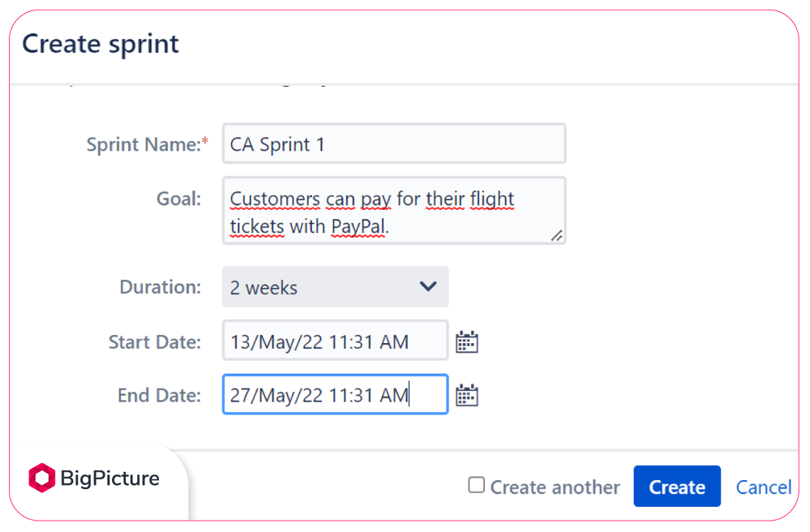Viewport: 810px width, 532px height.
Task: Click the Sprint Name input containing 'CA Sprint 1'
Action: coord(393,143)
